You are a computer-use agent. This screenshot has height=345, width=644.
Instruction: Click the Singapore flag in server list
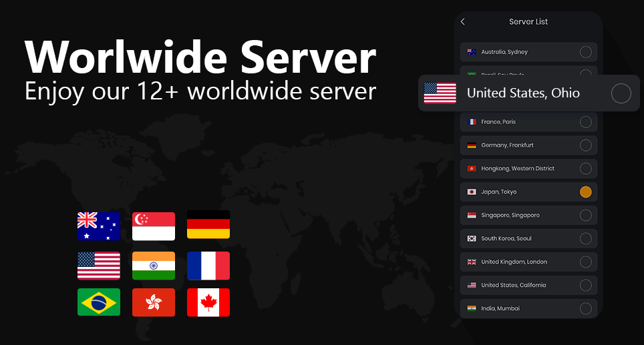(472, 216)
